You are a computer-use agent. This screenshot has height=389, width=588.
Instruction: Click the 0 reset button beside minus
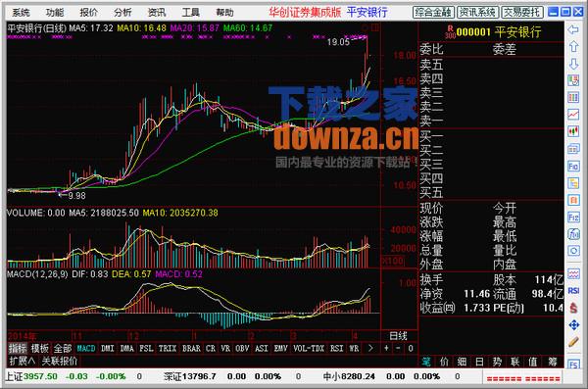411,349
